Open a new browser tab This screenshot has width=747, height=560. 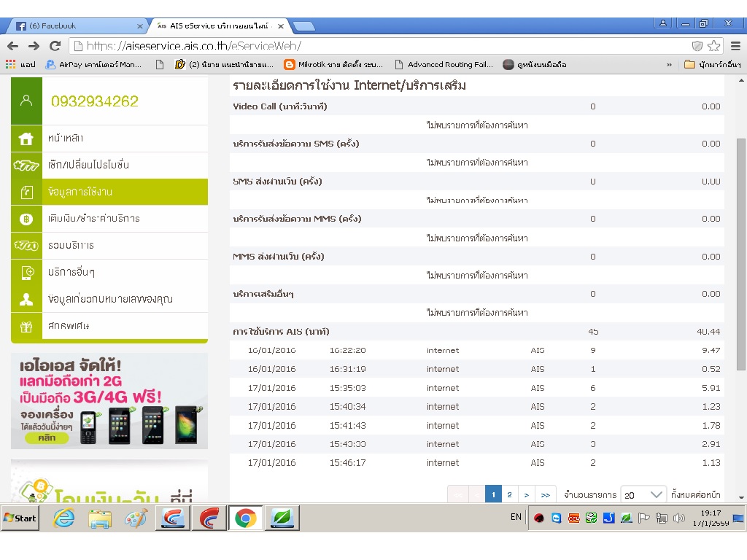click(303, 26)
